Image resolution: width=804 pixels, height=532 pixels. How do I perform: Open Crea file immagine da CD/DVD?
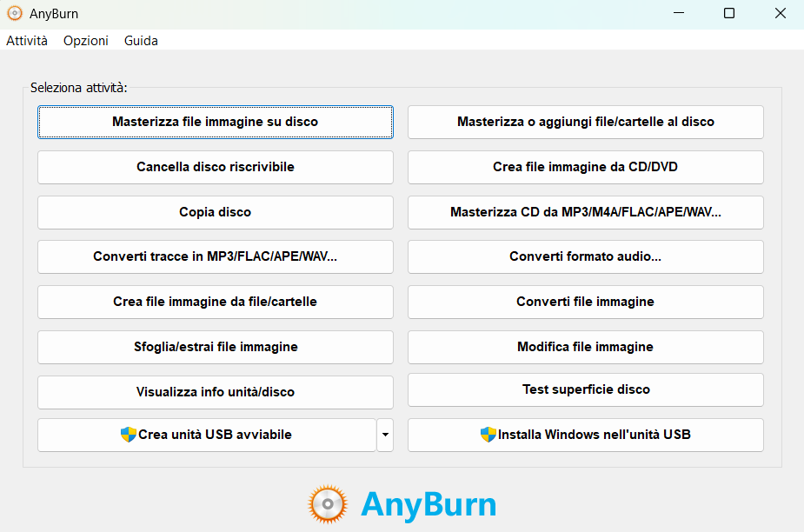586,167
